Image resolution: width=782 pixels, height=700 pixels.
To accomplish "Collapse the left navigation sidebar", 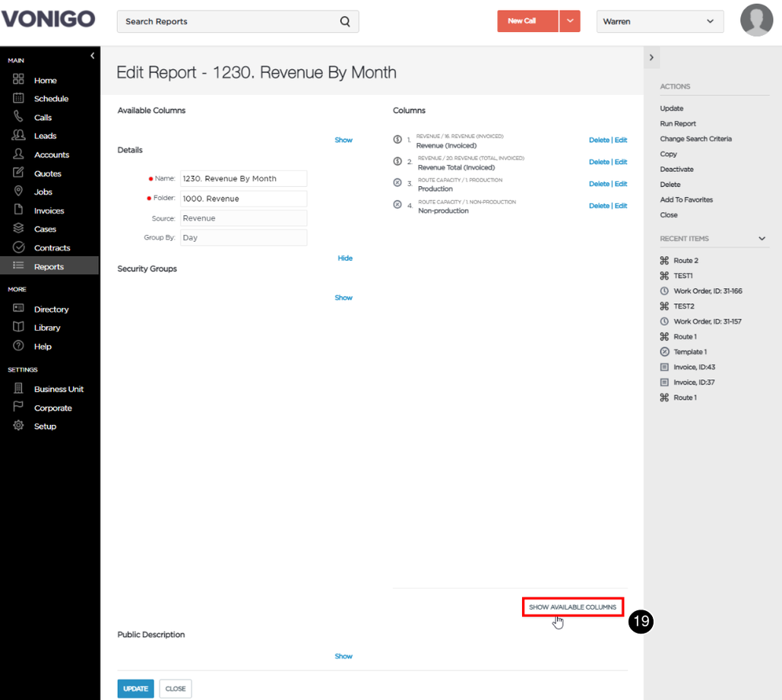I will click(92, 56).
